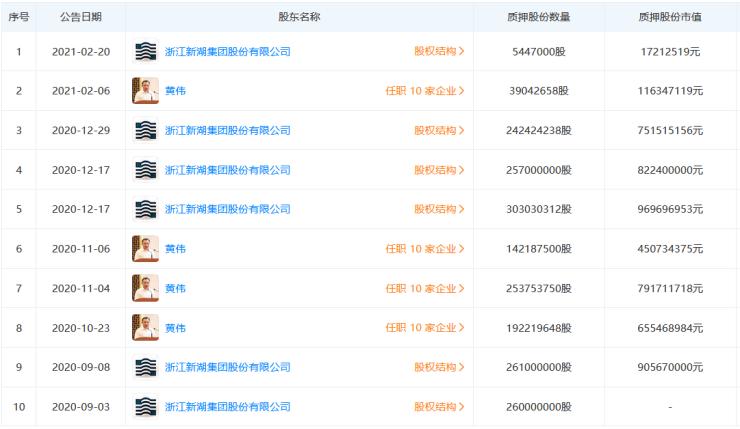Screen dimensions: 740x429
Task: Click company logo in row 5
Action: (x=145, y=209)
